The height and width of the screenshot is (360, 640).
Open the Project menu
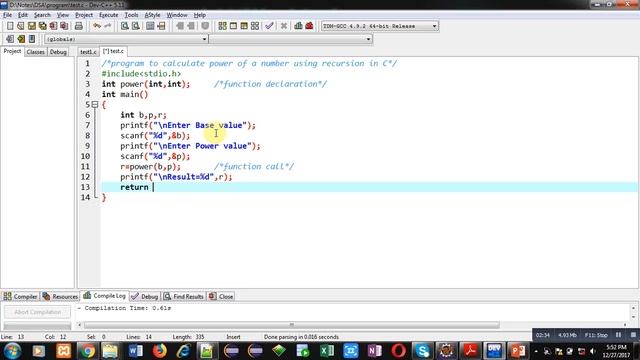click(x=84, y=15)
